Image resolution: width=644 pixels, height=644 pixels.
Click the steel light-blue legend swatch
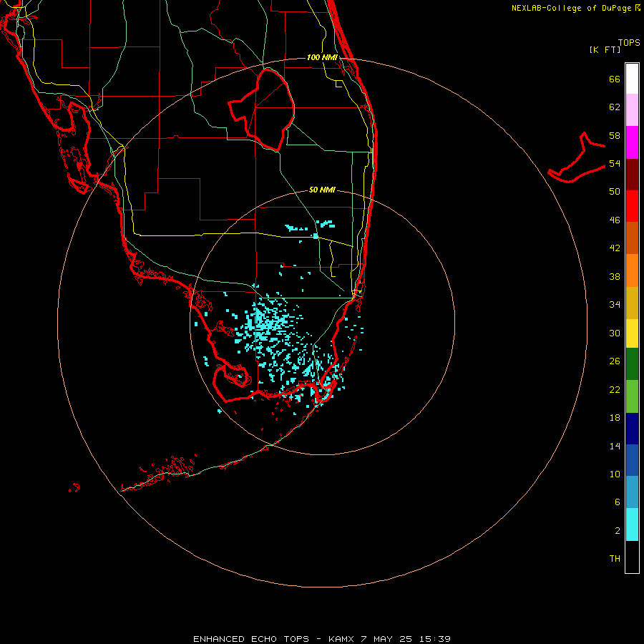632,492
